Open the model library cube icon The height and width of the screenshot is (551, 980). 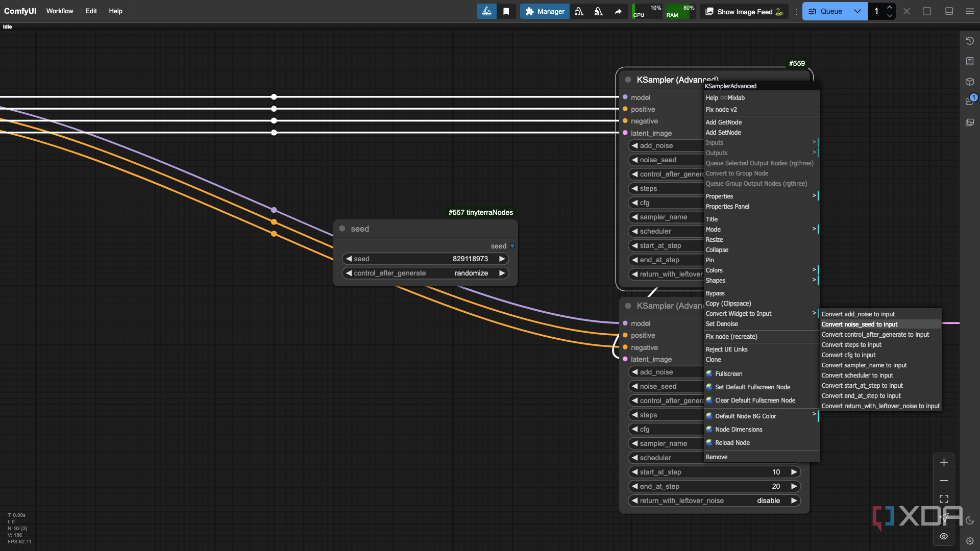(x=970, y=82)
